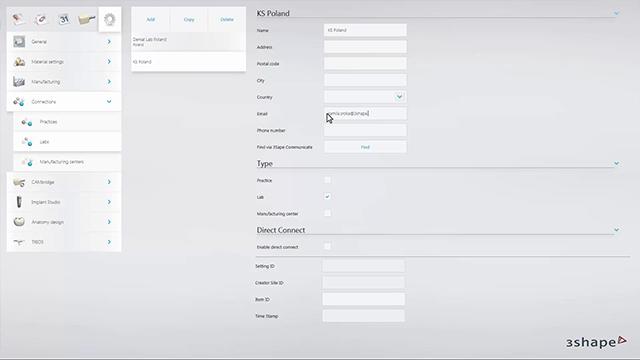Expand the Anatomy design chevron
This screenshot has width=640, height=360.
click(x=109, y=222)
